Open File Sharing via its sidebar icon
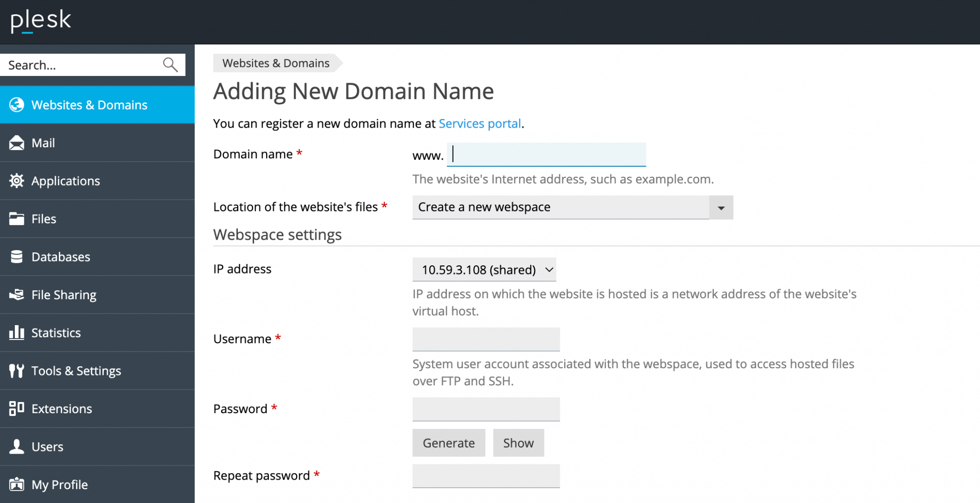 pyautogui.click(x=17, y=295)
